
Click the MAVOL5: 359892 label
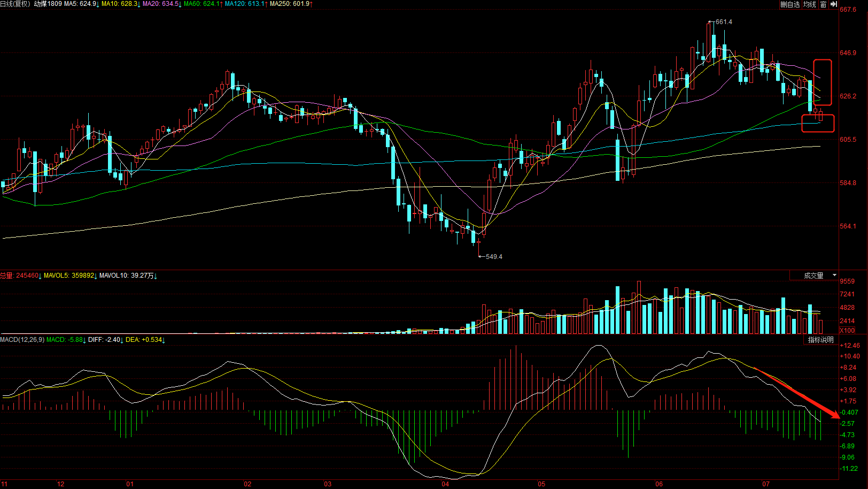click(x=70, y=276)
